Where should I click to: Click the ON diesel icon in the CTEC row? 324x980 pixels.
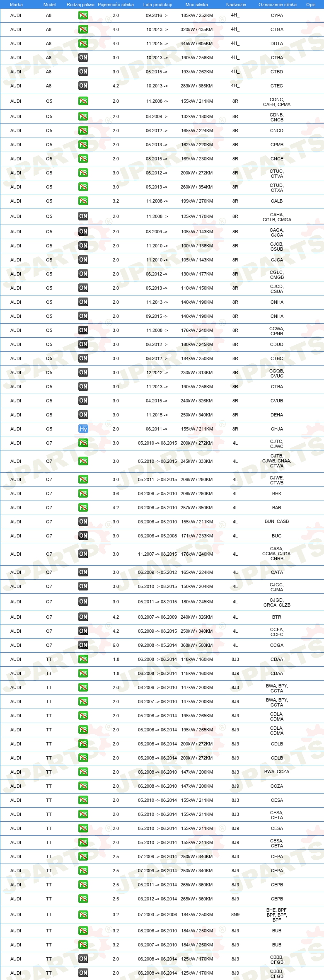(83, 86)
